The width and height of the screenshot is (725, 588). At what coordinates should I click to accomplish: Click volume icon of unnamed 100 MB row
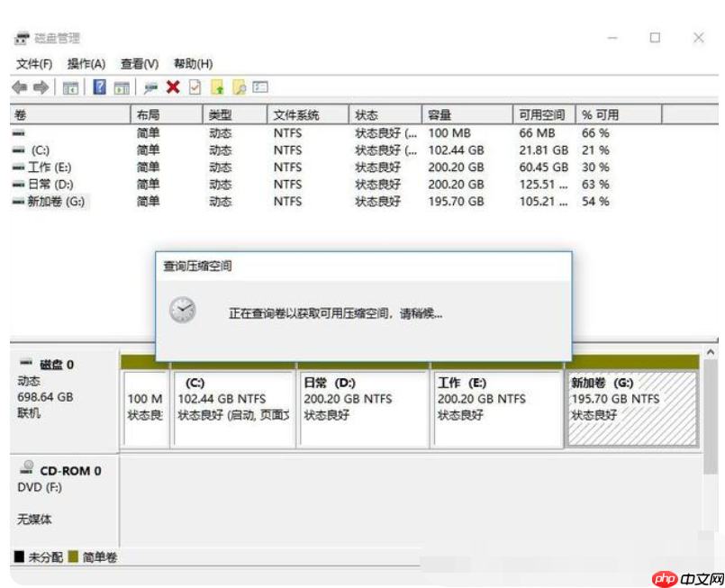click(19, 133)
